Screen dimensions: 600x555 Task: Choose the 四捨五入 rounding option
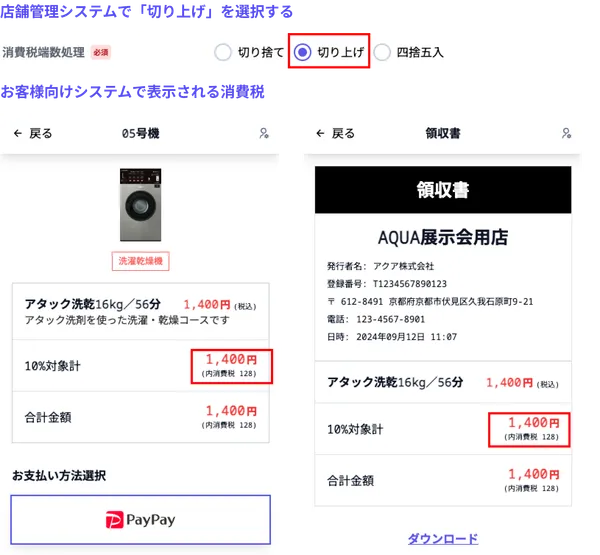[384, 52]
